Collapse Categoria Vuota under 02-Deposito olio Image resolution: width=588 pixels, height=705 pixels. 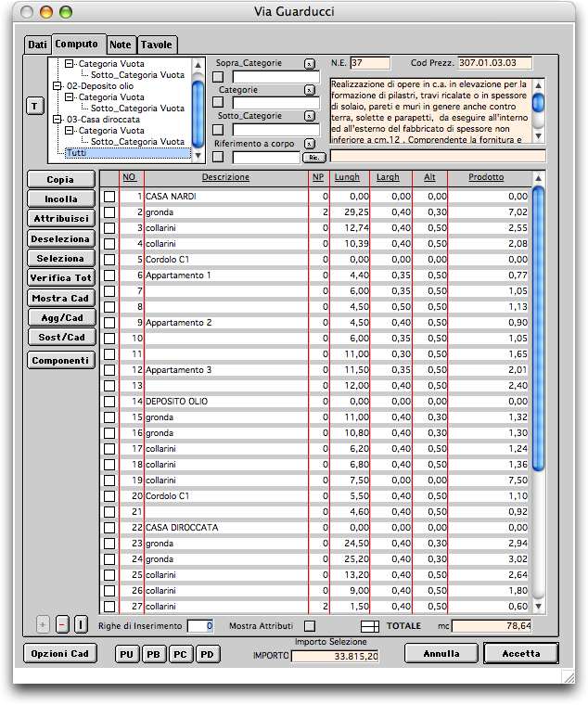tap(69, 97)
